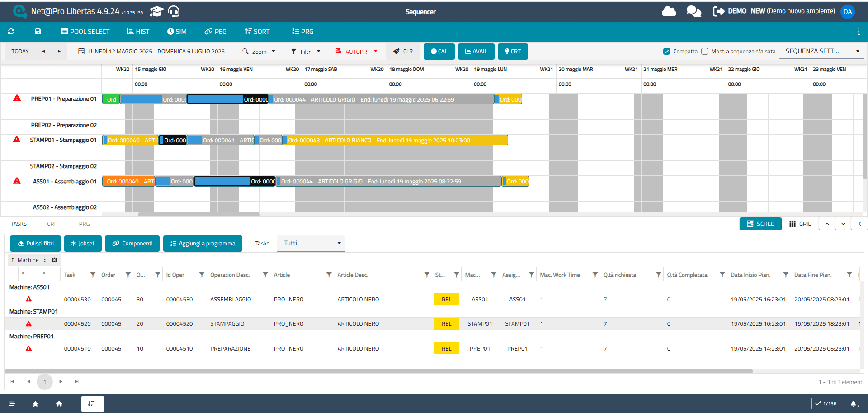Expand the Tasks Tutti combo box

tap(311, 244)
